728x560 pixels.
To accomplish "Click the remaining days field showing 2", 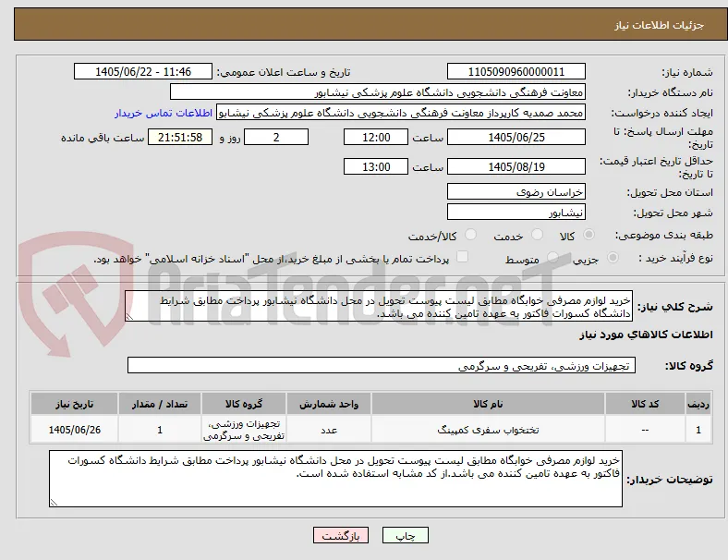I will (x=276, y=137).
